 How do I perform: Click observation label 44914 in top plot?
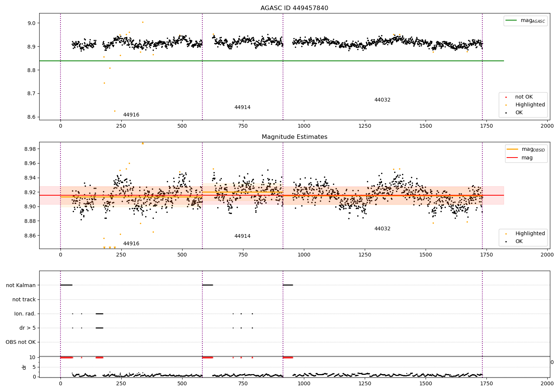tap(242, 108)
